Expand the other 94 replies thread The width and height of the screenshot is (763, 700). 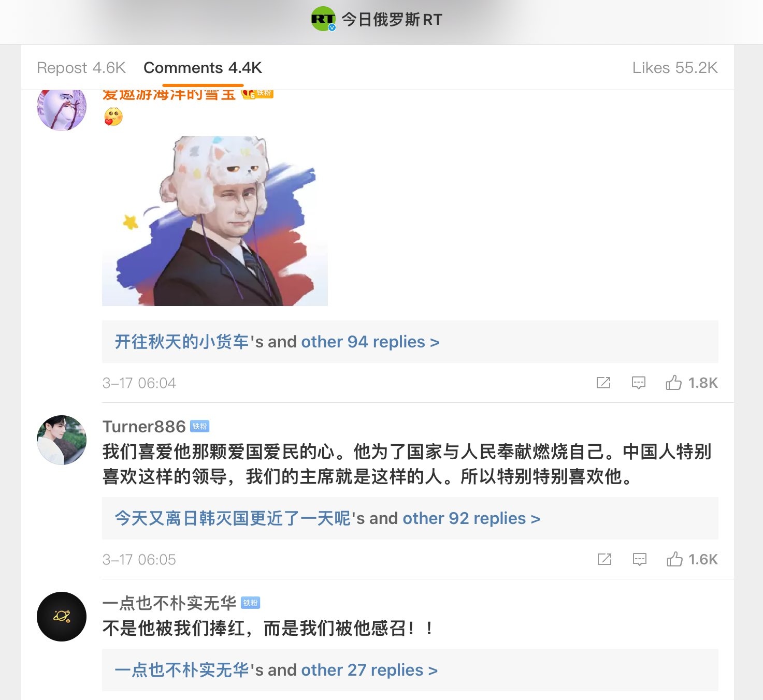pyautogui.click(x=370, y=342)
